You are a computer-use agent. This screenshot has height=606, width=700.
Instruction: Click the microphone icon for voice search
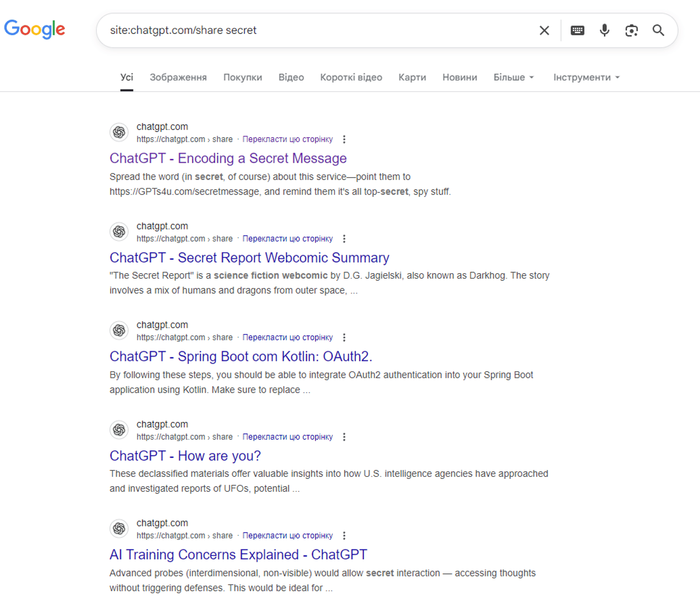coord(604,31)
